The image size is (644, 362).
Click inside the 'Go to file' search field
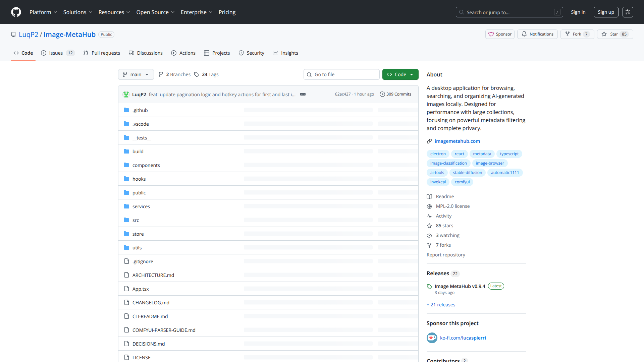(x=341, y=74)
